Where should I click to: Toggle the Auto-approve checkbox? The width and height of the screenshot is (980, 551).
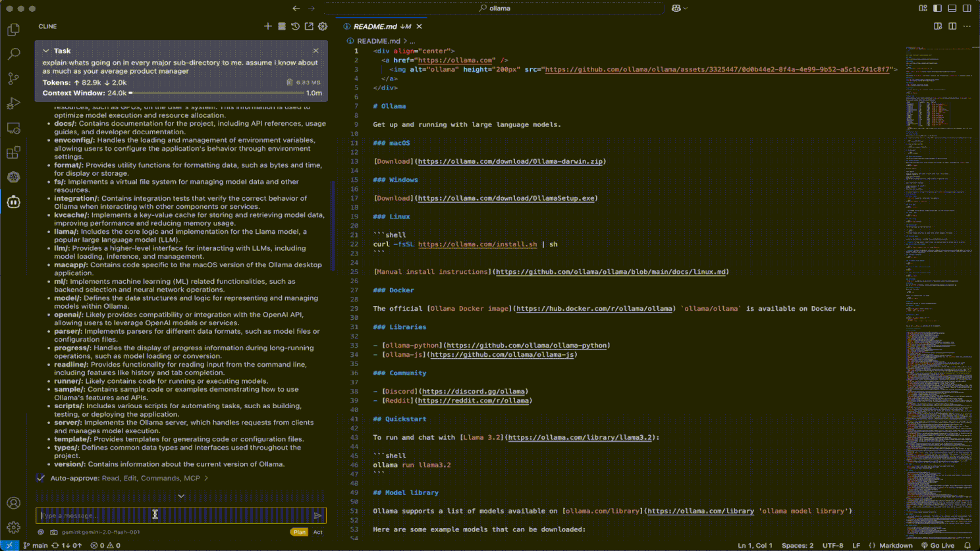click(41, 478)
